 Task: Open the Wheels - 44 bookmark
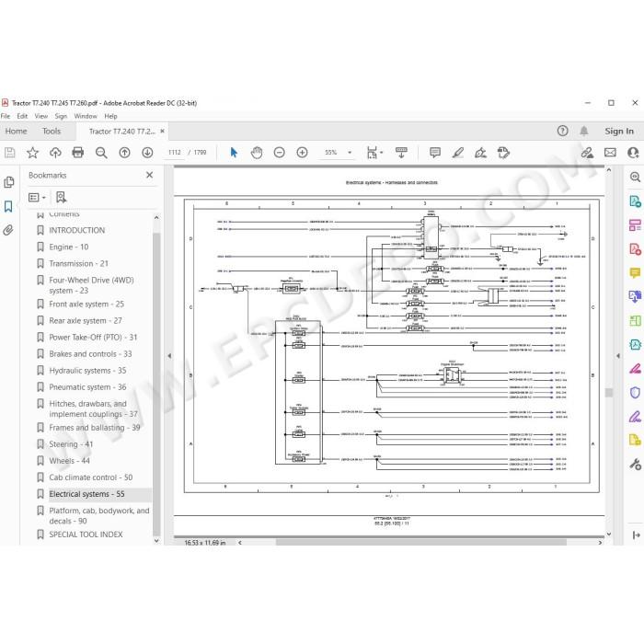(69, 461)
